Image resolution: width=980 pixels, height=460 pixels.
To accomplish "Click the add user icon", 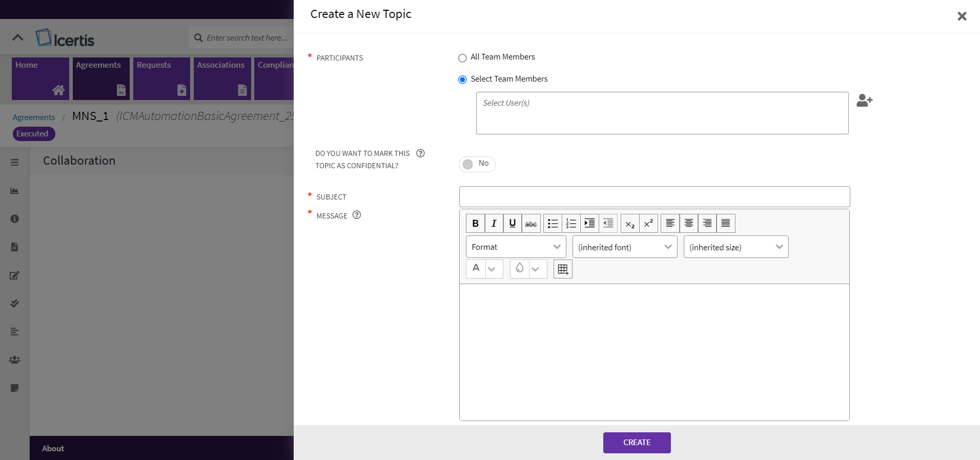I will [864, 101].
